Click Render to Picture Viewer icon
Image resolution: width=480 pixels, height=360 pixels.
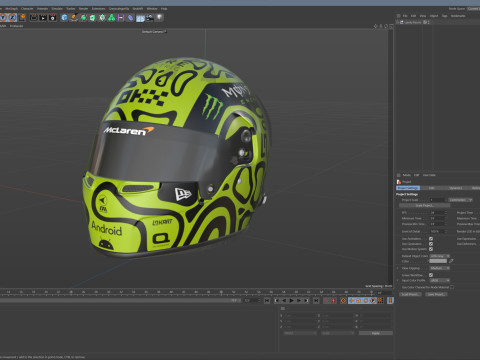pos(43,17)
